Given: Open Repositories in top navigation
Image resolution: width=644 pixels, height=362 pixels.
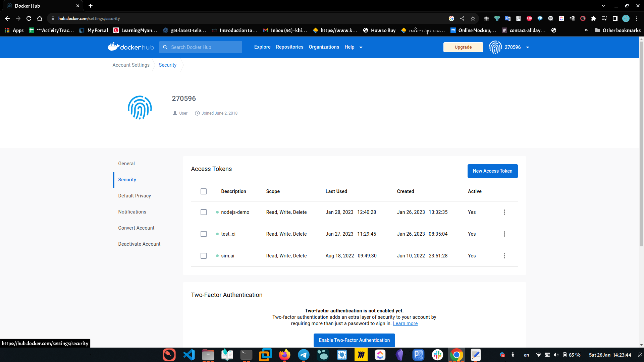Looking at the screenshot, I should point(289,47).
